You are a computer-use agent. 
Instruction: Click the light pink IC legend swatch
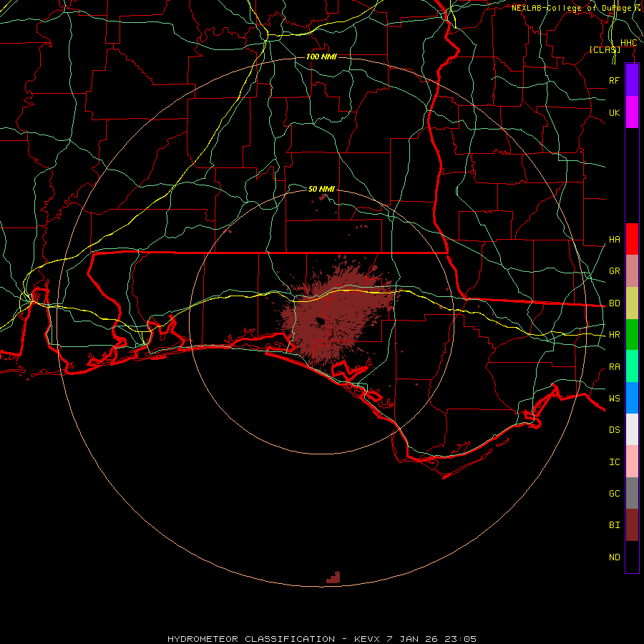(632, 462)
